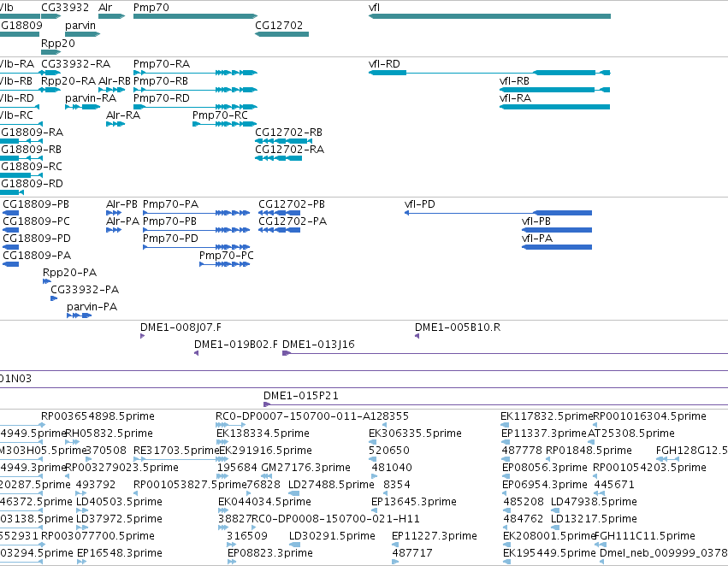Select the Alr gene label
Image resolution: width=728 pixels, height=566 pixels.
tap(105, 8)
